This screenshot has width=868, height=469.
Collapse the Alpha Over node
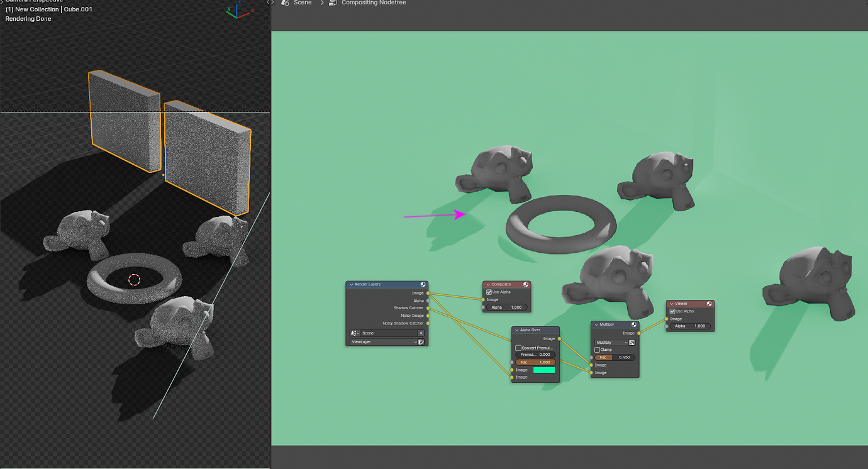pyautogui.click(x=516, y=330)
